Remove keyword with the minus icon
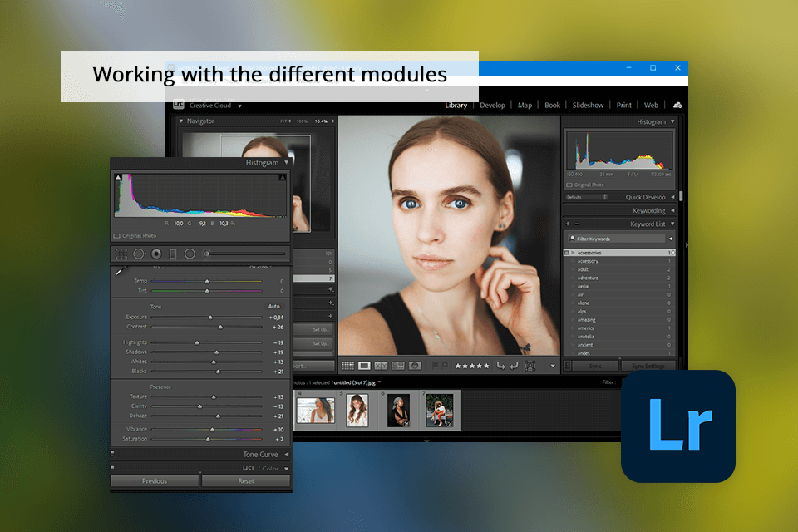 [577, 224]
